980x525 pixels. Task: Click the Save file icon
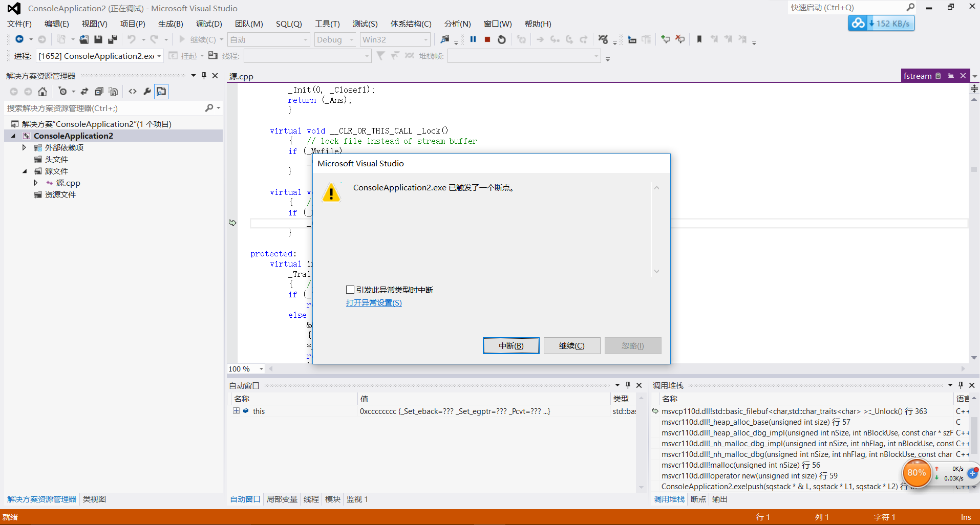tap(98, 39)
